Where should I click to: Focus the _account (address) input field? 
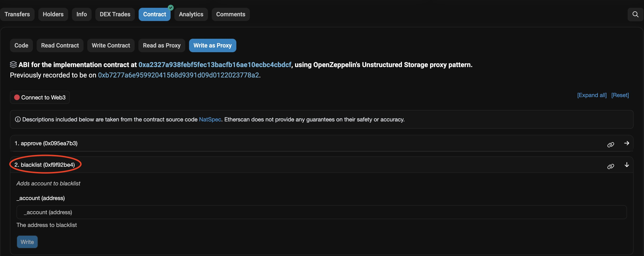point(321,212)
